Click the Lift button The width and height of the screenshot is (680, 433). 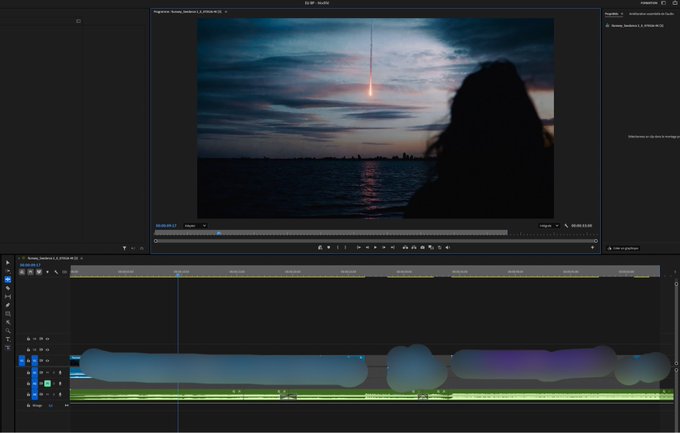click(405, 247)
